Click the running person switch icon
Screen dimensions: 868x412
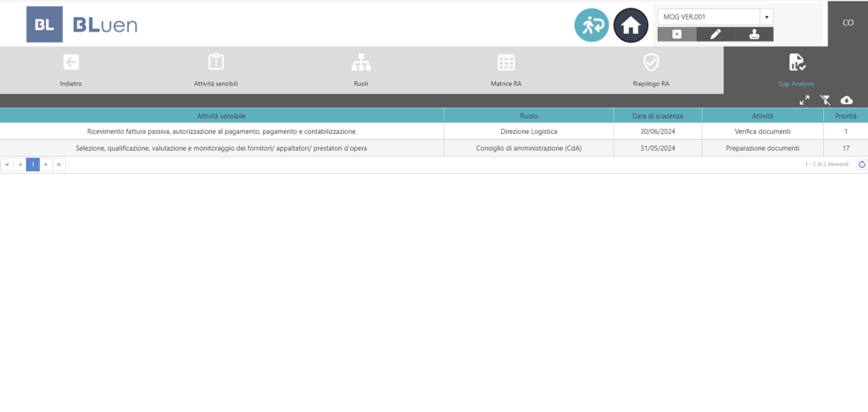592,25
